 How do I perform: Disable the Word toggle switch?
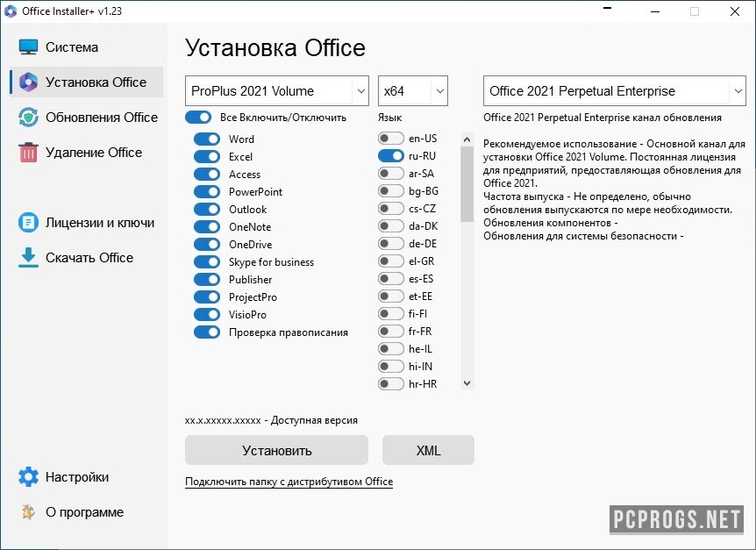tap(207, 139)
